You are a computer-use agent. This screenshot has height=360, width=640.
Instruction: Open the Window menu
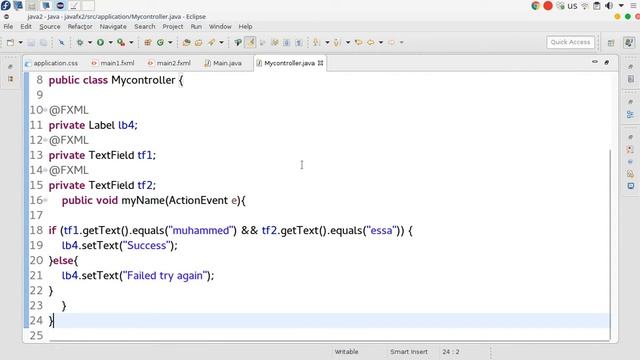[x=220, y=27]
